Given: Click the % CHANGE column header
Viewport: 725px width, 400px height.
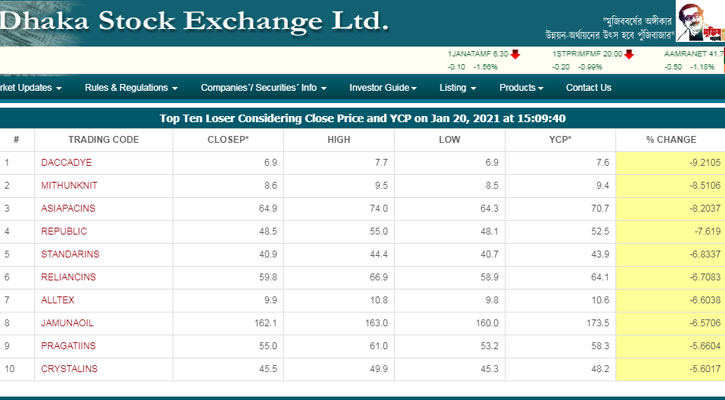Looking at the screenshot, I should 670,139.
